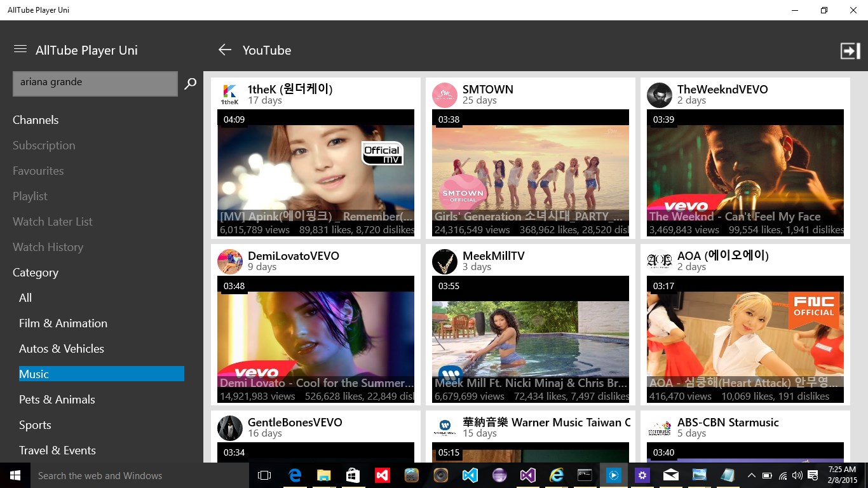Click the AllTube Player taskbar icon
The height and width of the screenshot is (488, 868).
[614, 475]
